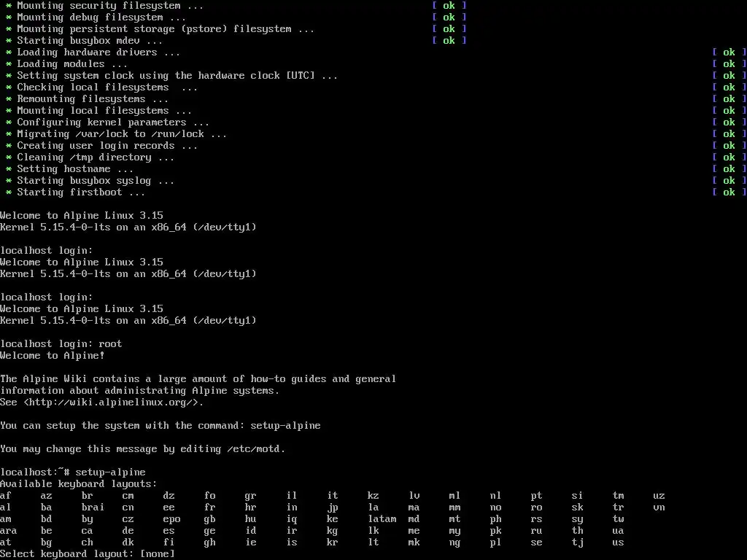This screenshot has height=560, width=747.
Task: Select the 'latam' keyboard layout entry
Action: pyautogui.click(x=382, y=519)
